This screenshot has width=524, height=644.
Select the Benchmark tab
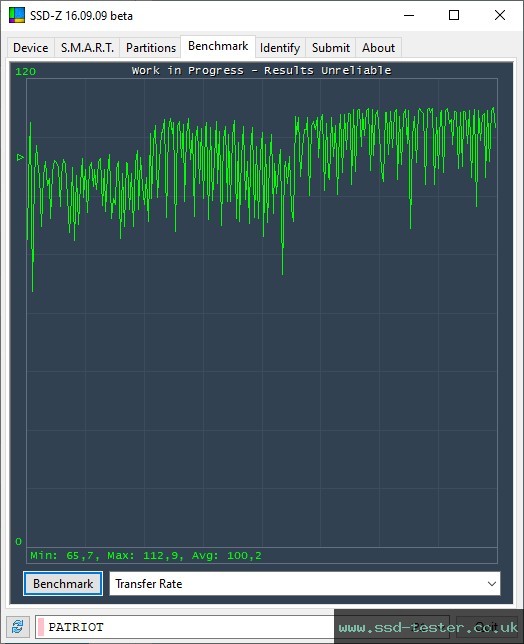pos(218,46)
